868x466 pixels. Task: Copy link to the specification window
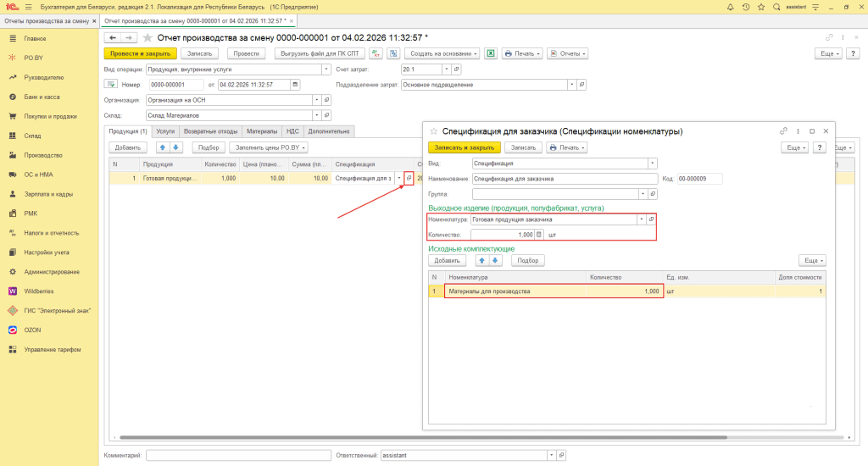(783, 131)
